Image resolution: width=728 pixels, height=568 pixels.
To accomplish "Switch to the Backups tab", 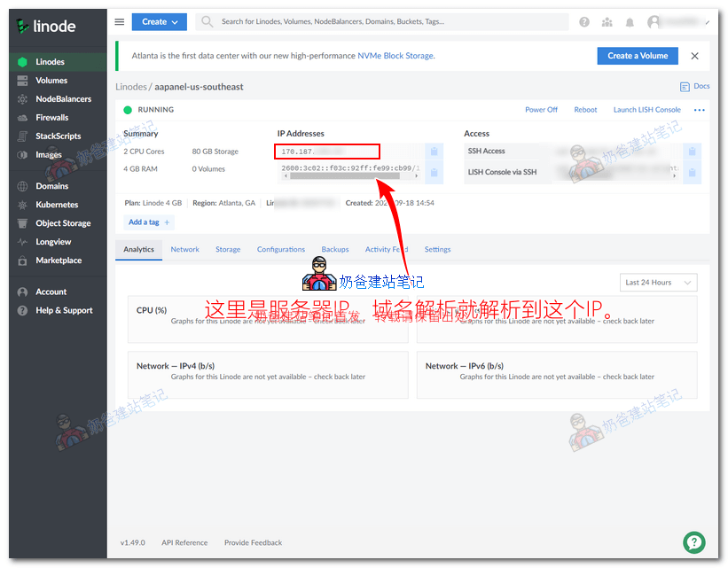I will (334, 250).
